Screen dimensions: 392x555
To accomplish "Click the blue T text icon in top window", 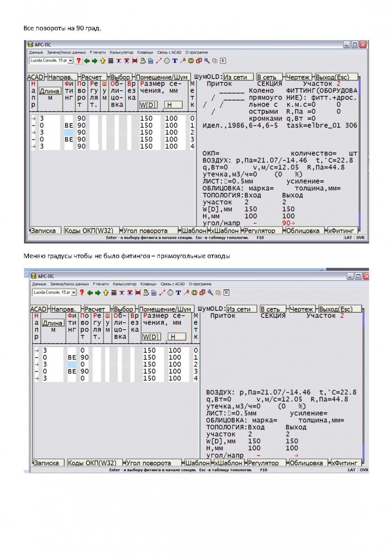I will (x=175, y=60).
